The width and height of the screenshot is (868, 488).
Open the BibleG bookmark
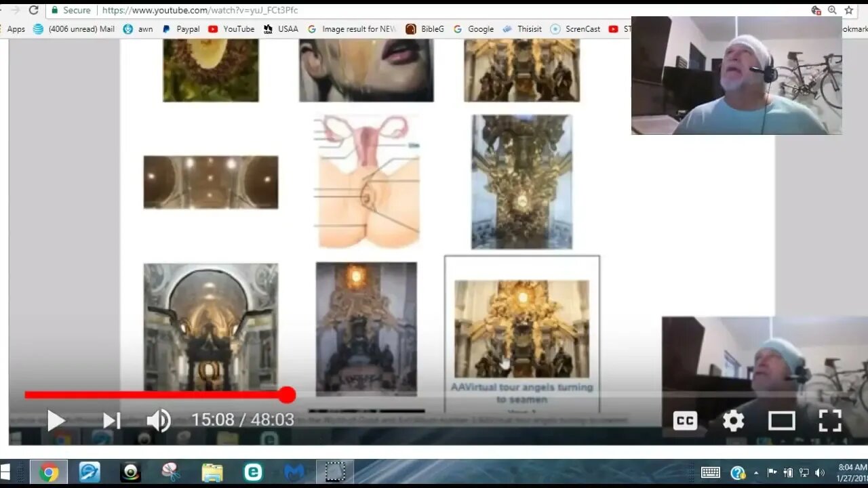425,29
